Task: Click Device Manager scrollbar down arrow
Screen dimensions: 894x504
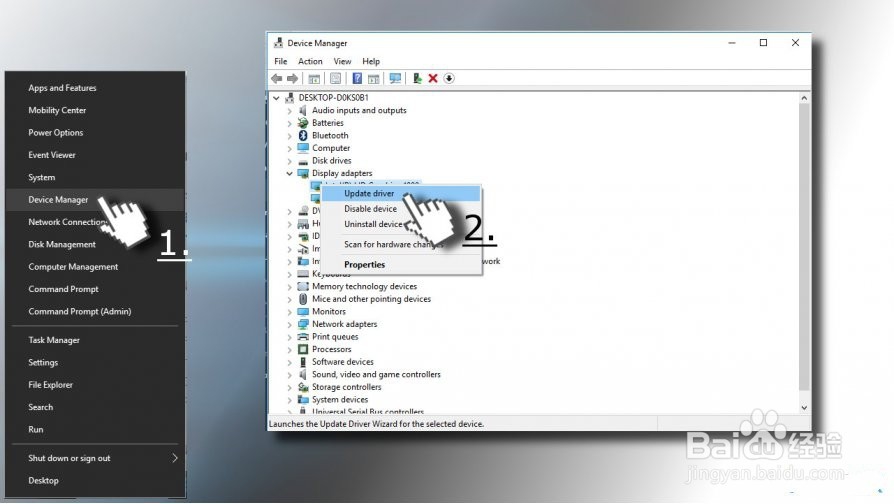Action: coord(804,408)
